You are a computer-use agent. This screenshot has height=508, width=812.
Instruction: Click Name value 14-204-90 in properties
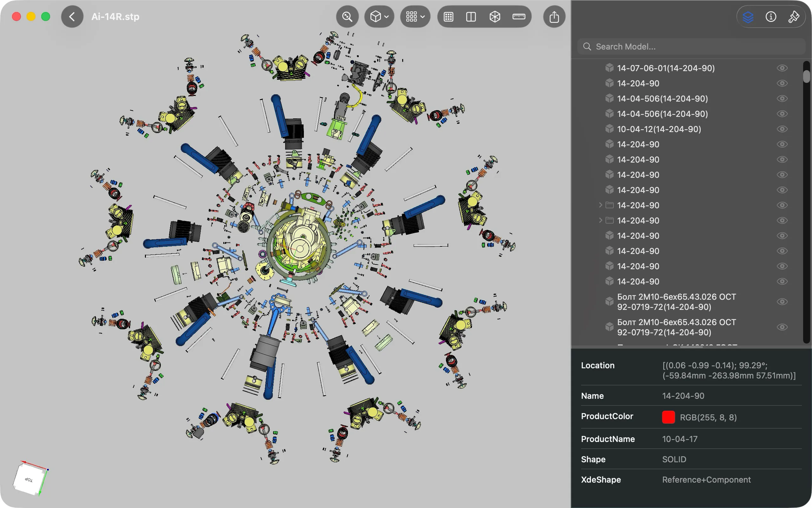pyautogui.click(x=683, y=396)
